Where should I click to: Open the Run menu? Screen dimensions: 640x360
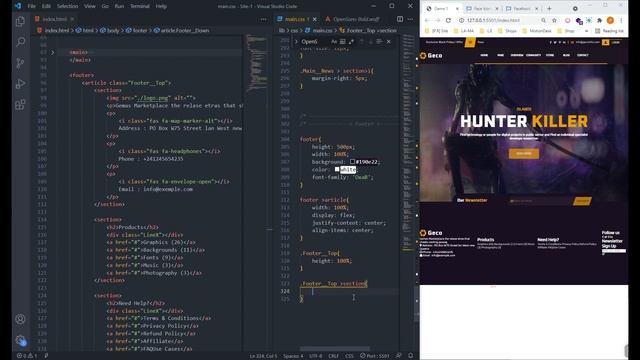[x=119, y=6]
